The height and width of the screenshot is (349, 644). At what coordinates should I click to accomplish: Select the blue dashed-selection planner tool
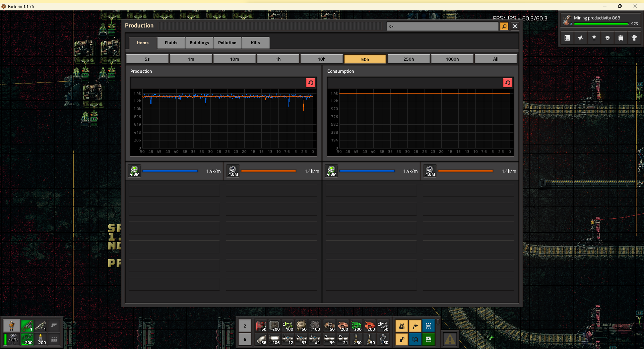(x=429, y=326)
